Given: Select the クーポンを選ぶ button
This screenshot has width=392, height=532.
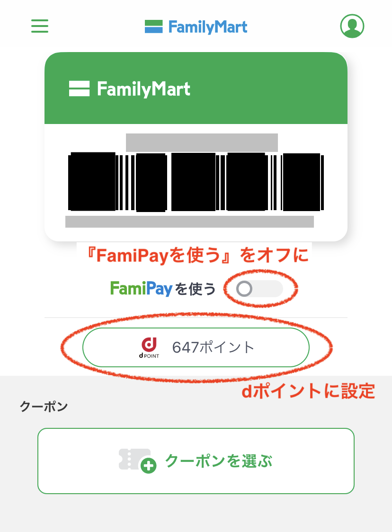Looking at the screenshot, I should point(196,461).
